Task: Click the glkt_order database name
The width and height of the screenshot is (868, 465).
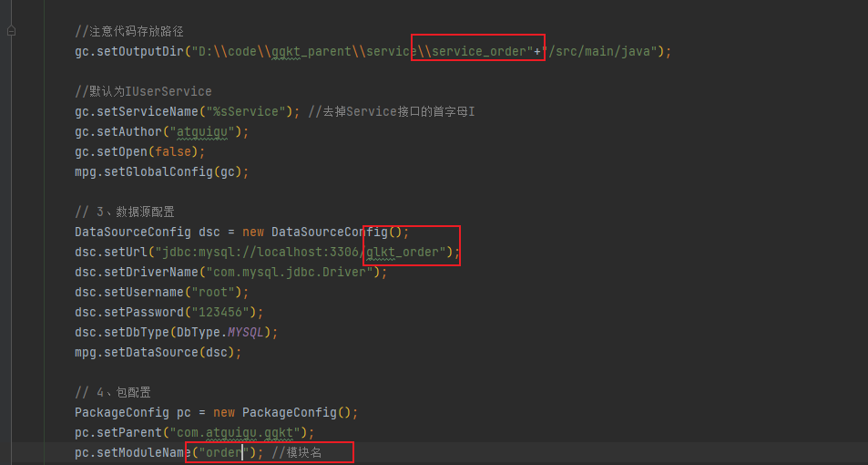Action: [x=403, y=253]
